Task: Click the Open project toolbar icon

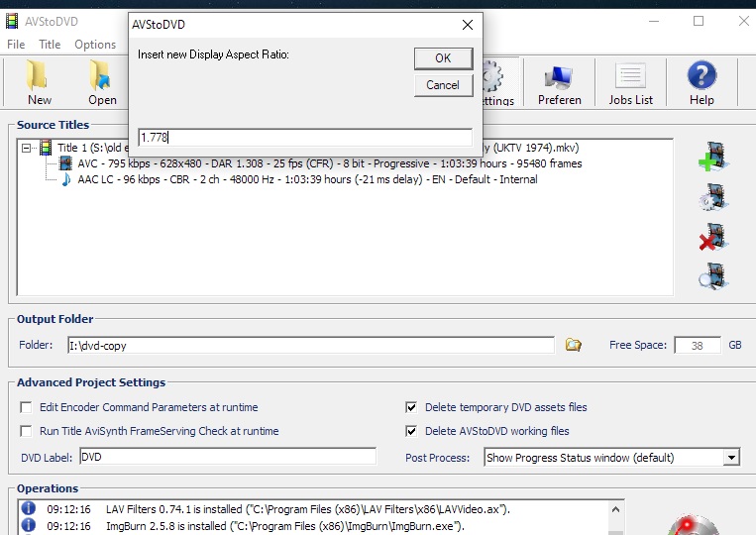Action: coord(100,75)
